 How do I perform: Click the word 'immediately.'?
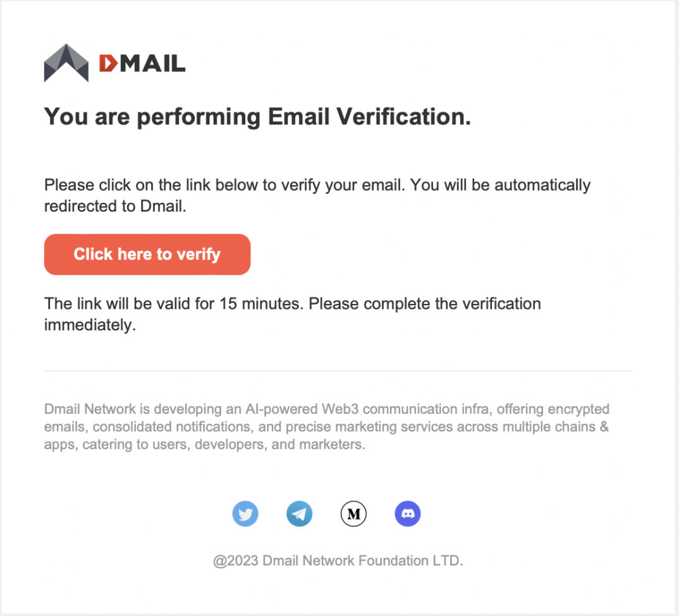tap(90, 325)
